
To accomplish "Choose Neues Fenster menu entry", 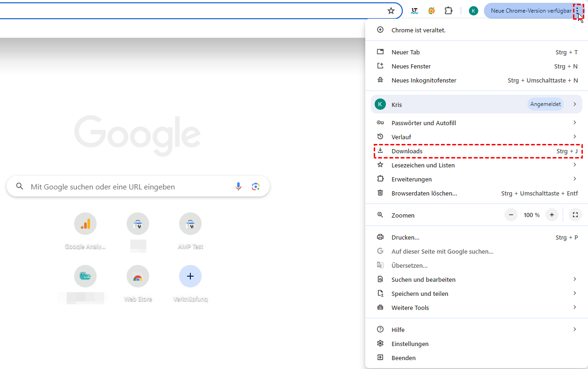I will (x=476, y=66).
